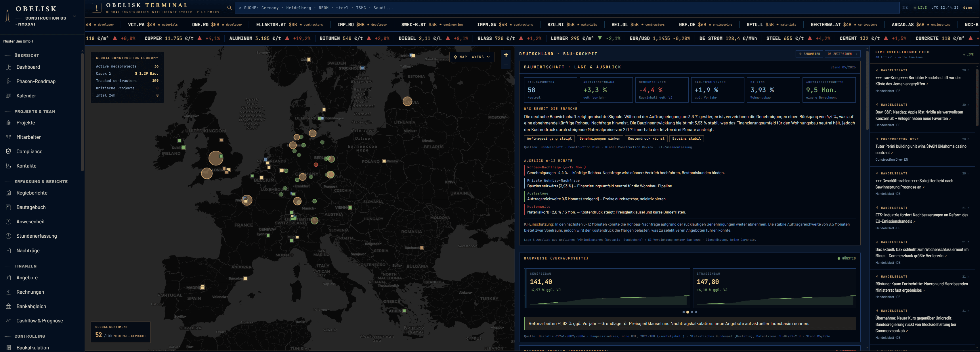Viewport: 980px width, 352px height.
Task: Click the Dashboard icon in the sidebar
Action: 8,67
